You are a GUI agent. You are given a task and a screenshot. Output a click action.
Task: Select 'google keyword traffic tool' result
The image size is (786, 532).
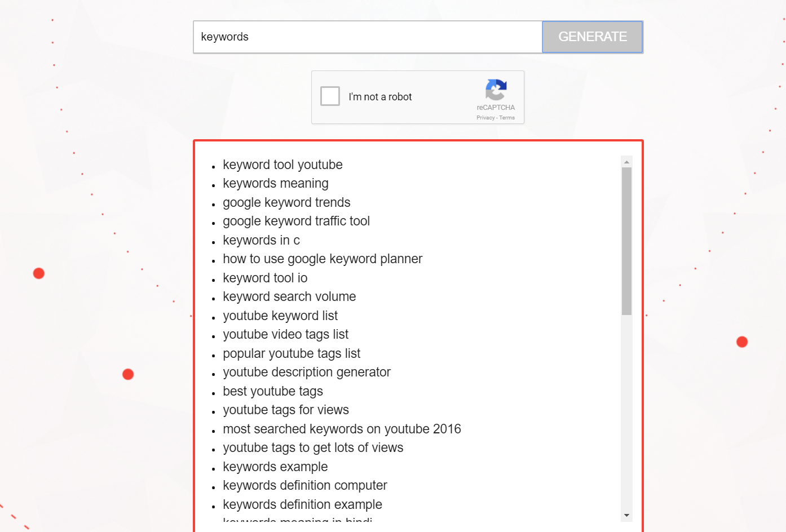[x=296, y=221]
